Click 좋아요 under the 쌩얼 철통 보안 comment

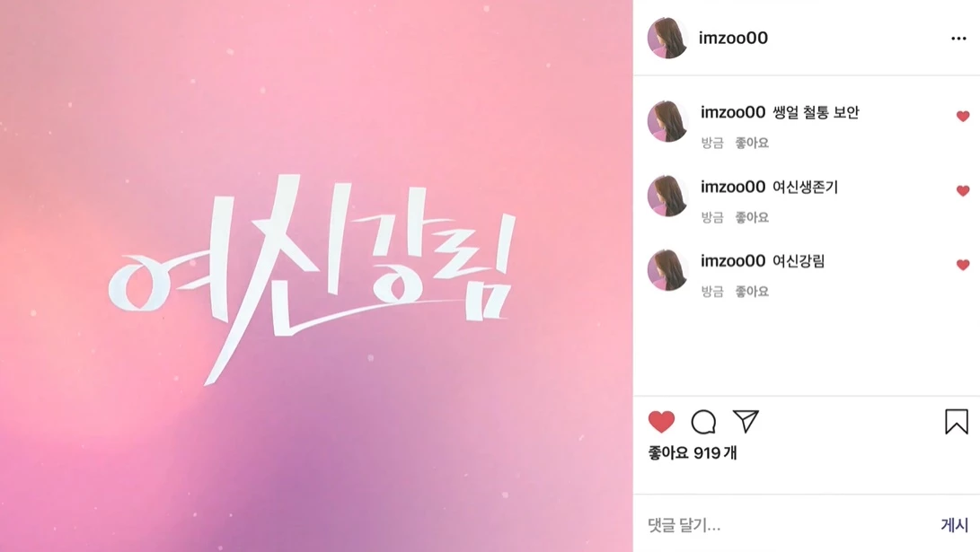pyautogui.click(x=752, y=143)
